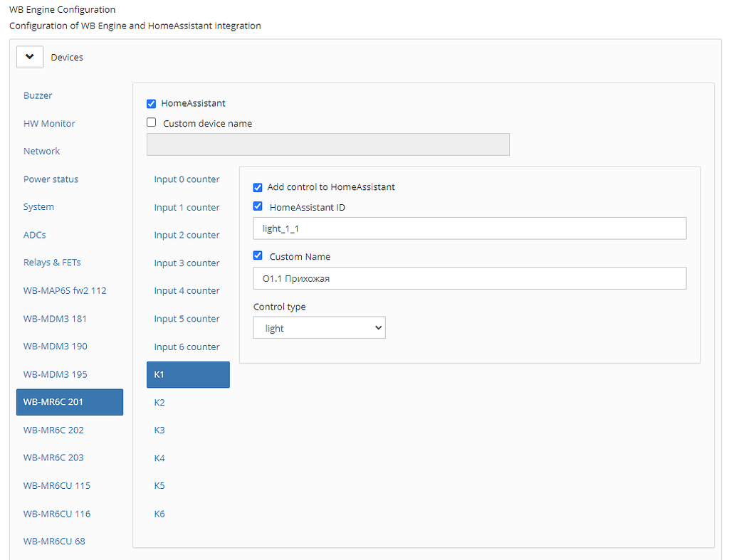This screenshot has width=729, height=560.
Task: Uncheck the HomeAssistant ID checkbox
Action: point(258,207)
